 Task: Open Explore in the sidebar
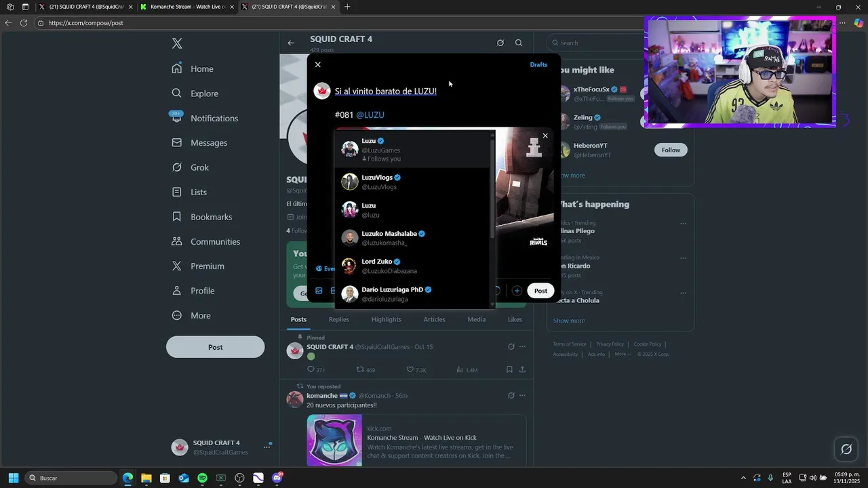(196, 94)
